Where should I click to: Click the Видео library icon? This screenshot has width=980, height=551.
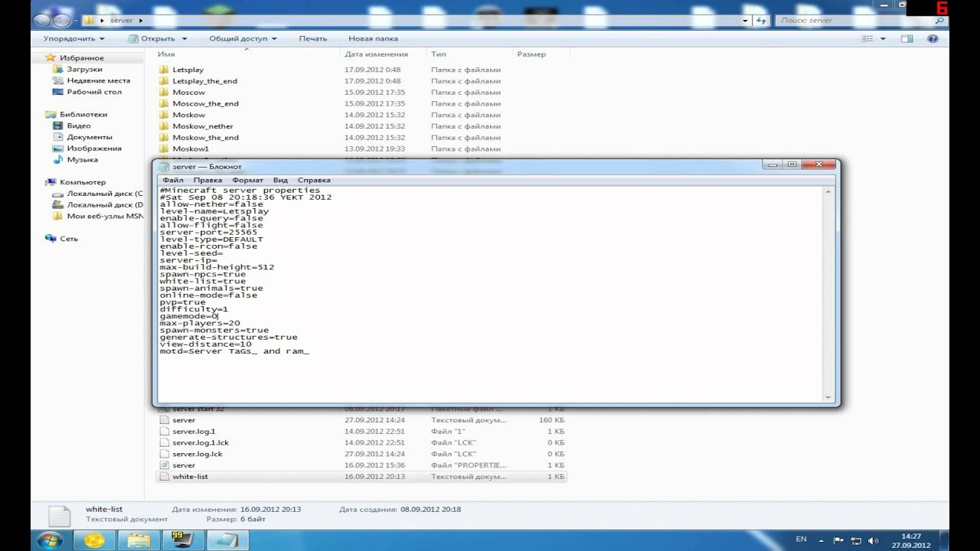(x=58, y=126)
